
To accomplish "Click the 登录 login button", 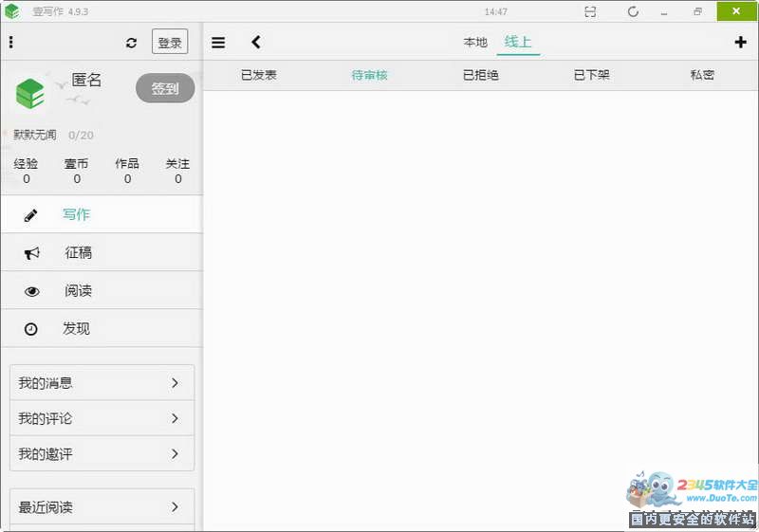I will [x=170, y=42].
